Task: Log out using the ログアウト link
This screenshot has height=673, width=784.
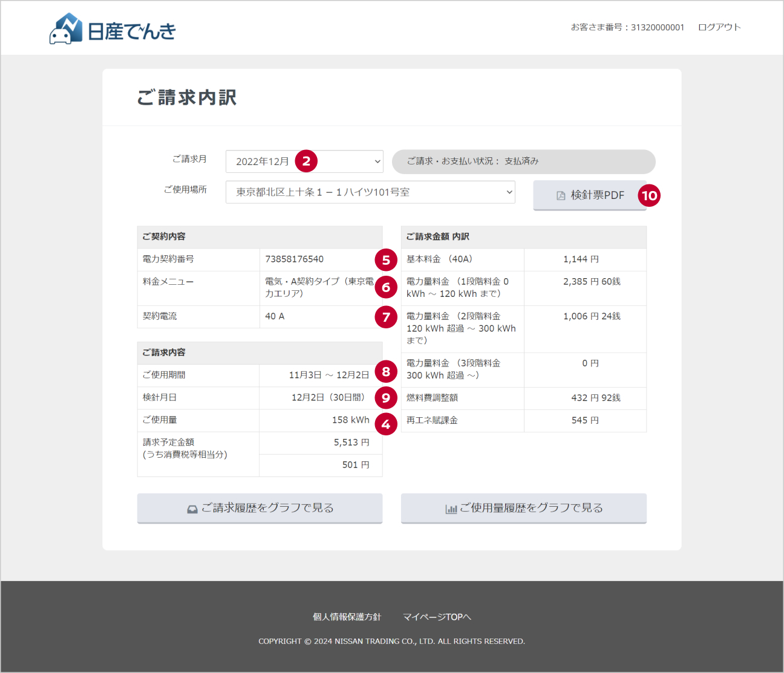Action: (719, 27)
